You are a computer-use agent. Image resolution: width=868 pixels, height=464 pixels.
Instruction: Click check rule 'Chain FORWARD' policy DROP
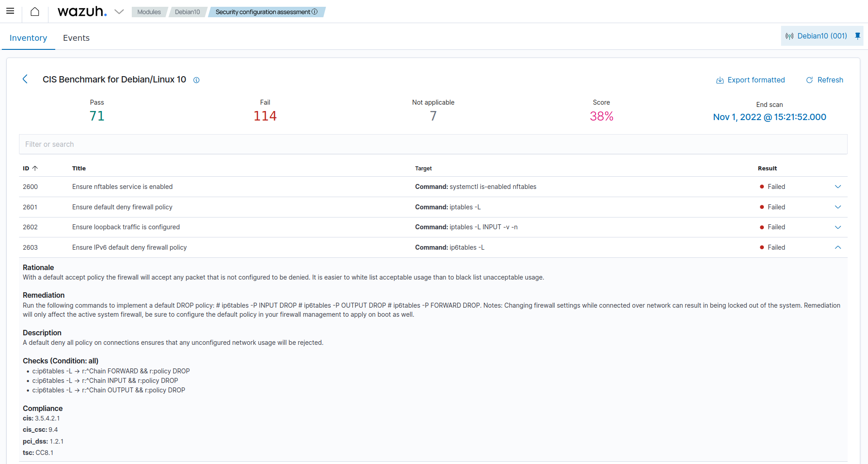[111, 371]
